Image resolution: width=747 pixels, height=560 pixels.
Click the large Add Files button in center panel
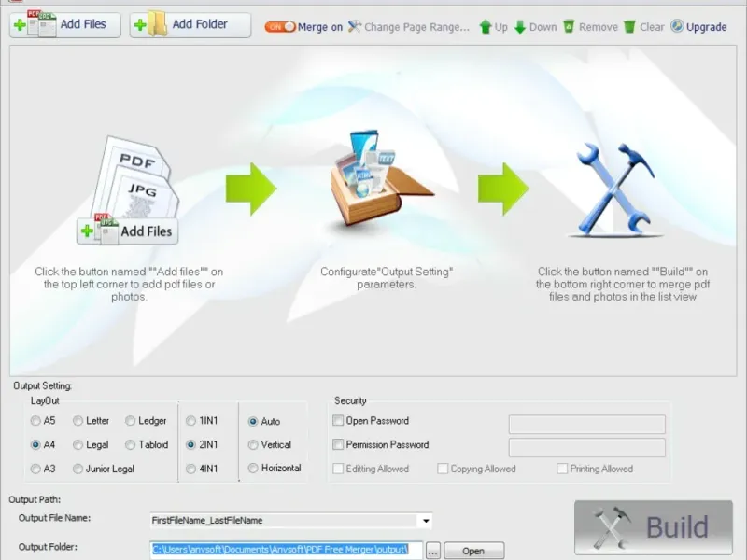[128, 231]
